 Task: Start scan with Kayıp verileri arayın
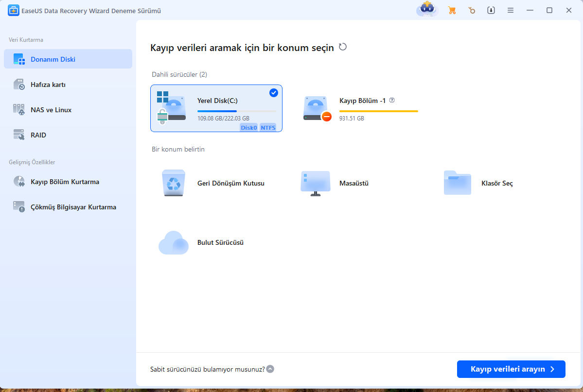[511, 369]
